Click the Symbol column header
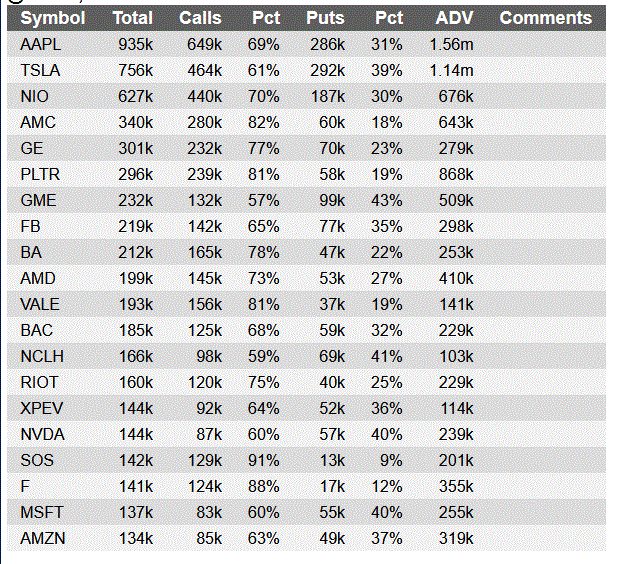The width and height of the screenshot is (622, 564). coord(52,18)
